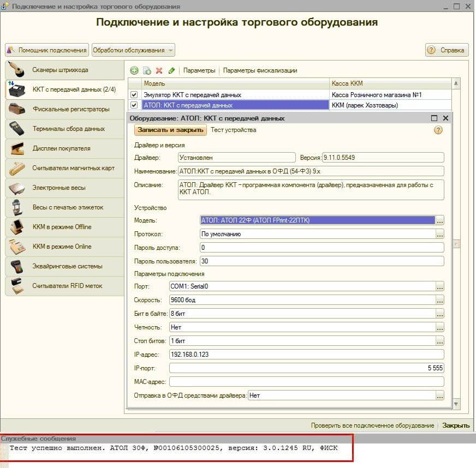Click the barcode scanner icon

pyautogui.click(x=17, y=69)
